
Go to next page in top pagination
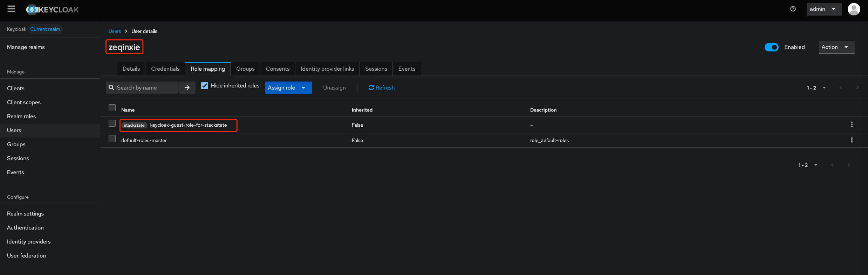coord(857,87)
